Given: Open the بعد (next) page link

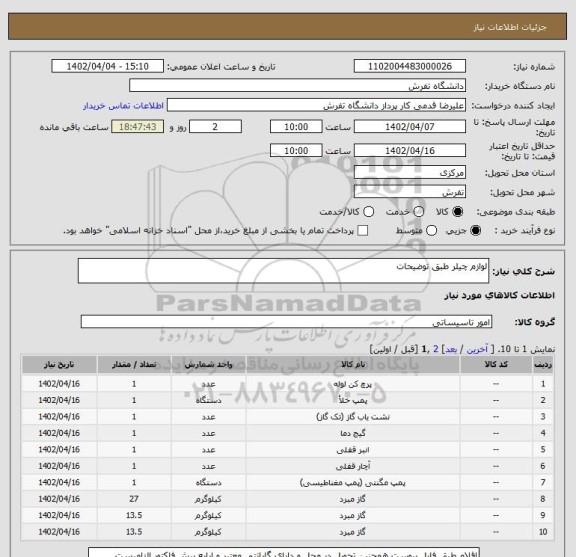Looking at the screenshot, I should [451, 349].
